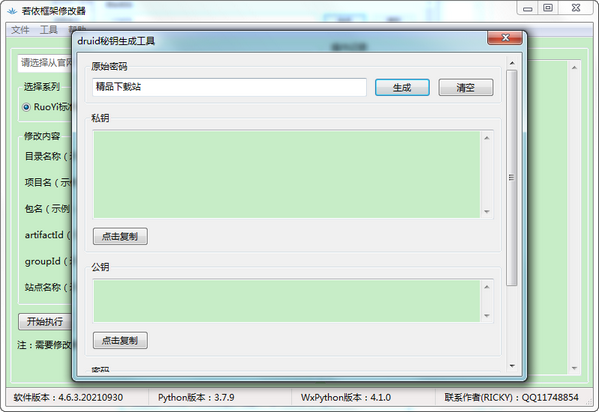Click the 点击复制 button under 公钥
Screen dimensions: 599x412
point(120,340)
